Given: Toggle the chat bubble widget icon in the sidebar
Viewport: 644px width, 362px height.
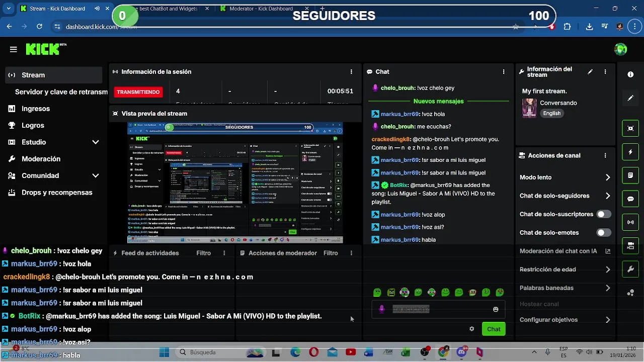Looking at the screenshot, I should pos(630,199).
